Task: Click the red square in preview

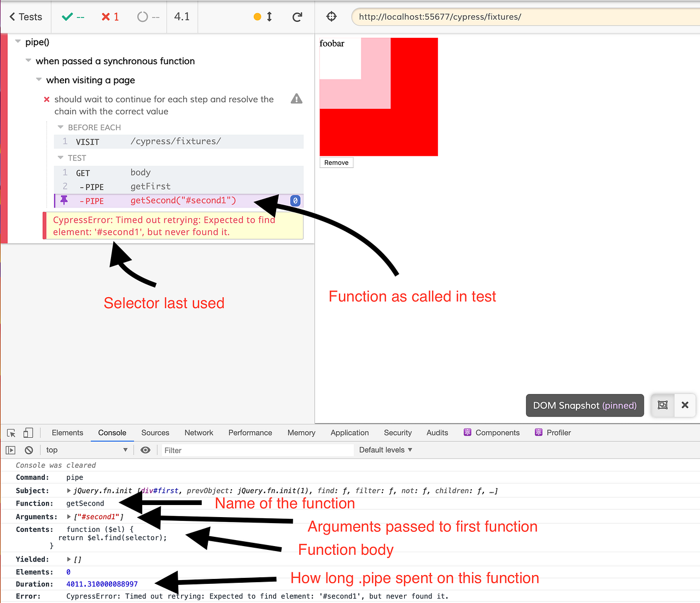Action: pos(413,131)
